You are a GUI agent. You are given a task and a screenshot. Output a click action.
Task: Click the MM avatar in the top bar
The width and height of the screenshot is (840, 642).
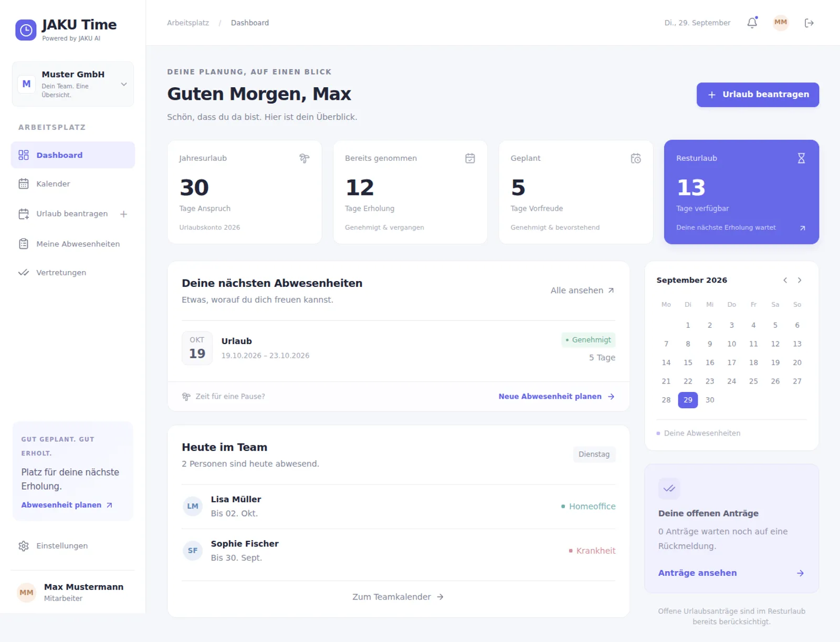coord(781,23)
